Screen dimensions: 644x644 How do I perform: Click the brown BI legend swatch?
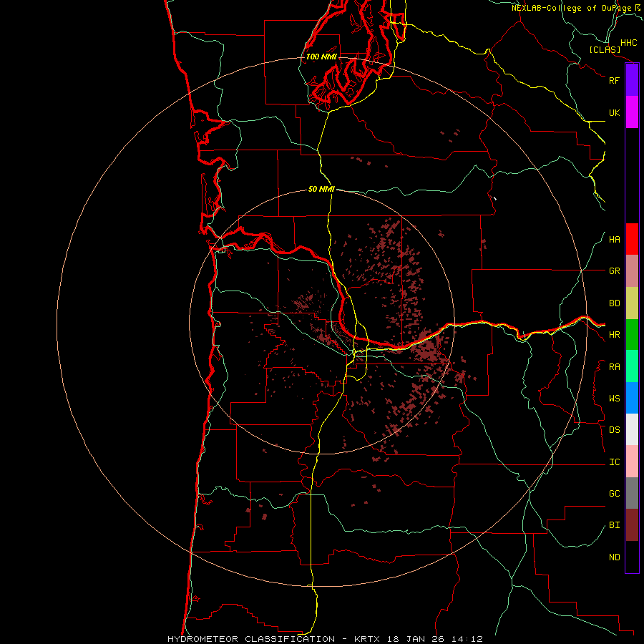click(x=632, y=525)
